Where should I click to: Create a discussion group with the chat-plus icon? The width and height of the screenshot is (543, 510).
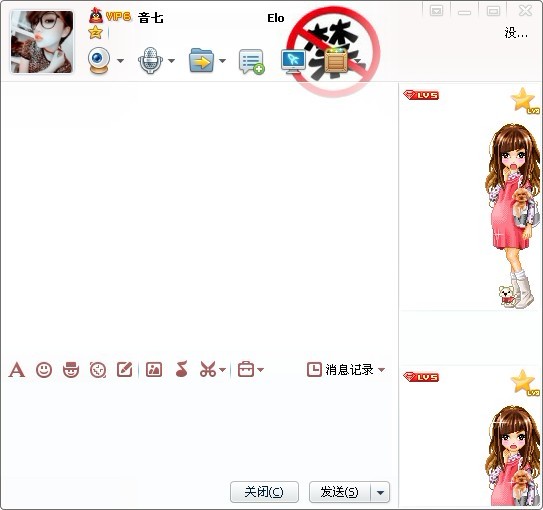[251, 62]
